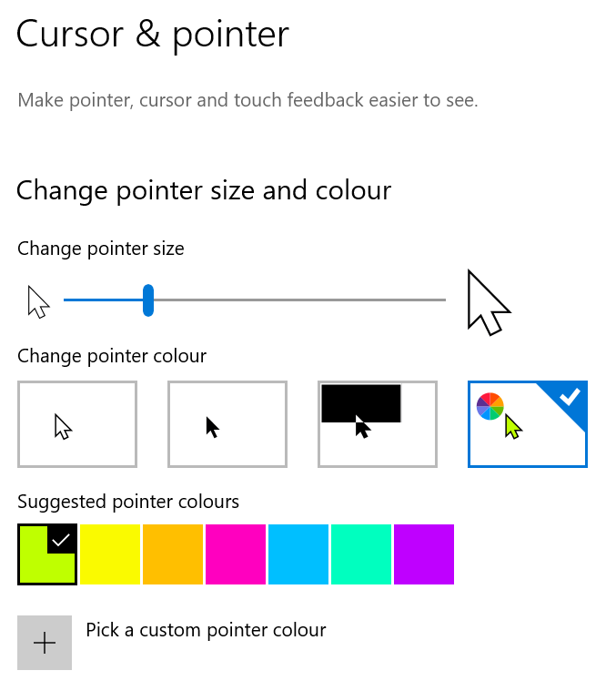
Task: Pick the magenta pointer colour swatch
Action: (x=236, y=554)
